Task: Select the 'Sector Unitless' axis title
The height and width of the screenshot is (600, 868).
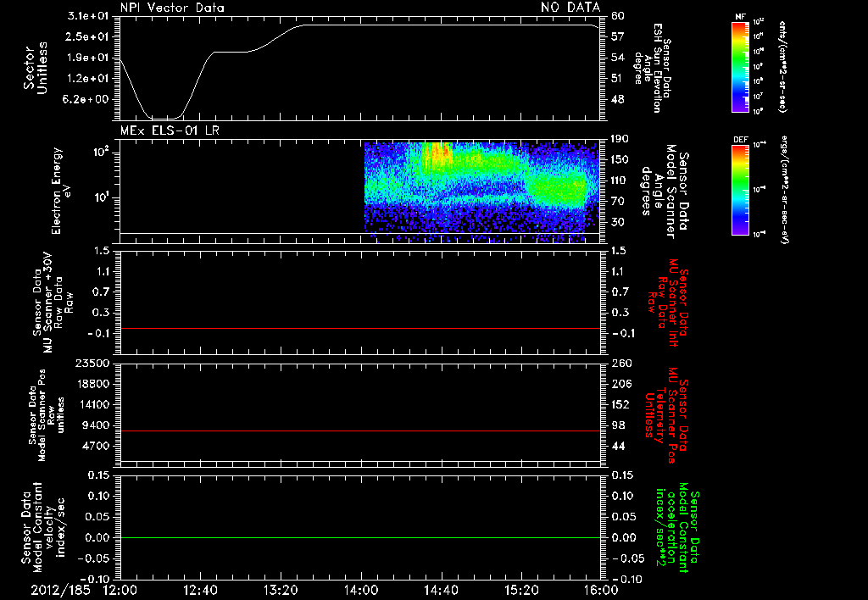Action: [36, 68]
